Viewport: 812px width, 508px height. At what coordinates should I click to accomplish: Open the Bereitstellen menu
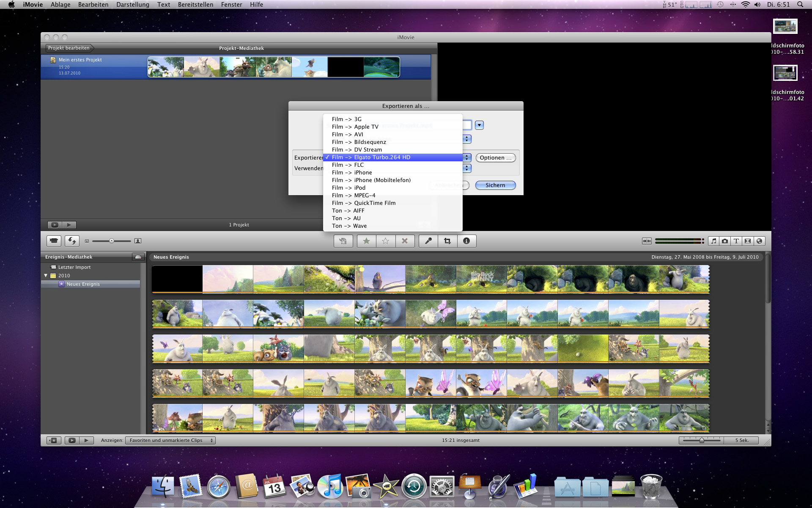pos(195,5)
